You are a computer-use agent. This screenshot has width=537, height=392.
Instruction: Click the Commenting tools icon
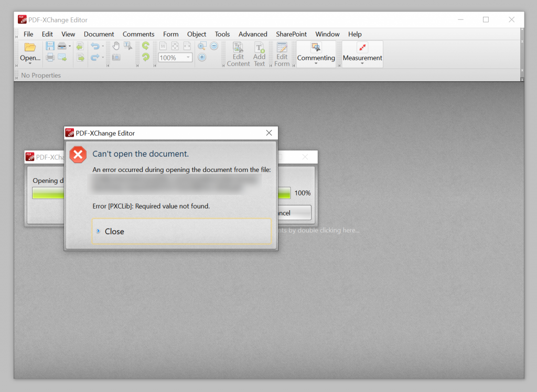(316, 47)
